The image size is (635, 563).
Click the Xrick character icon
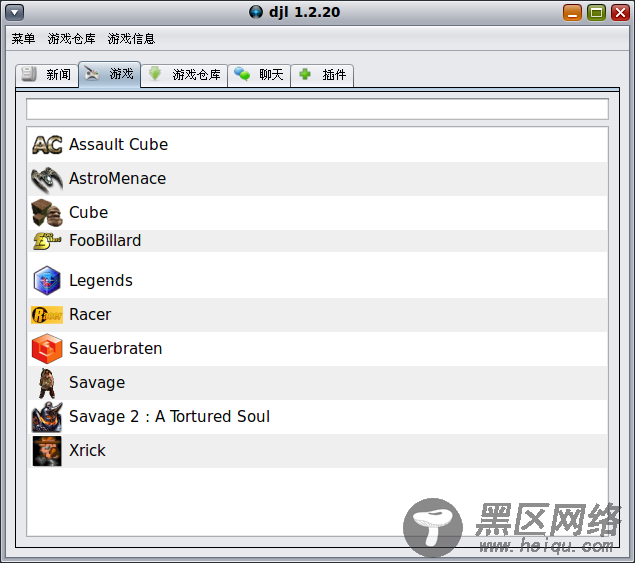click(x=47, y=451)
